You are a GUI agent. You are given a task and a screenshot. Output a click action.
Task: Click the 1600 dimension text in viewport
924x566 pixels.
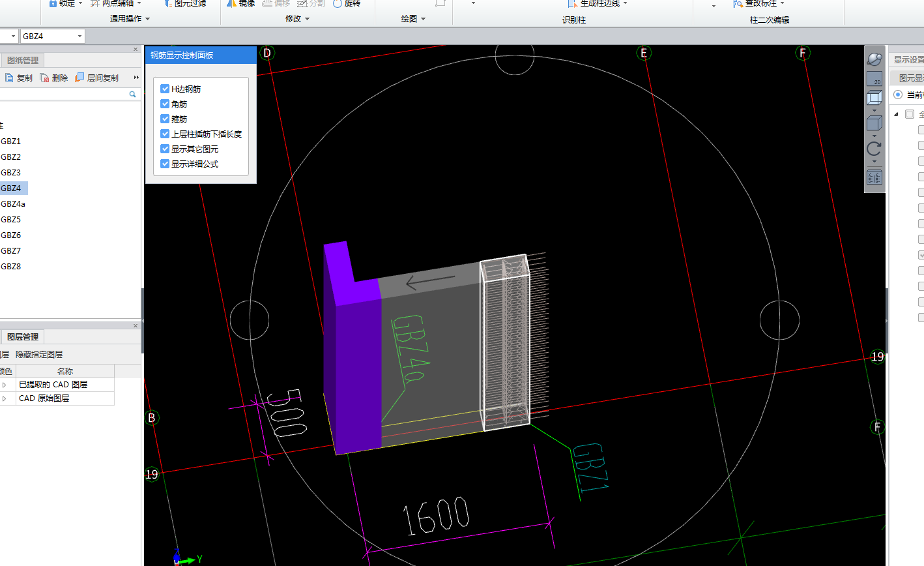(436, 515)
